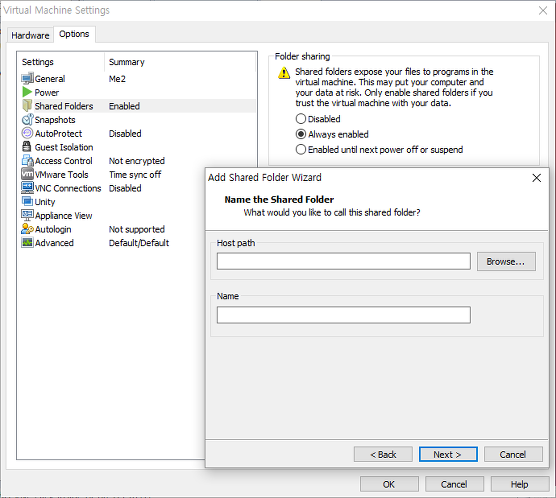
Task: Select the VNC Connections row label
Action: click(68, 188)
